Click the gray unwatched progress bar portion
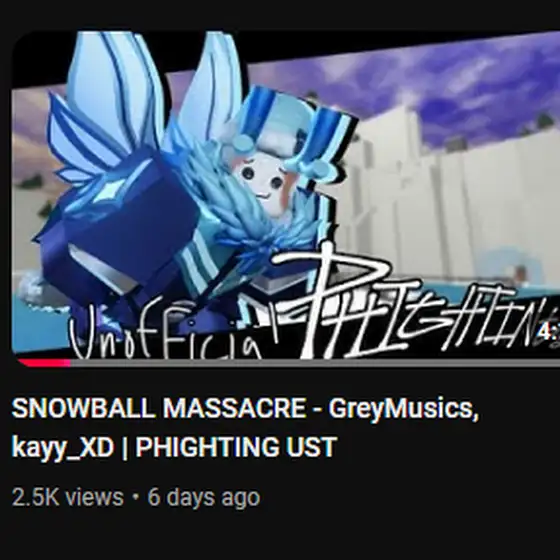 point(315,363)
